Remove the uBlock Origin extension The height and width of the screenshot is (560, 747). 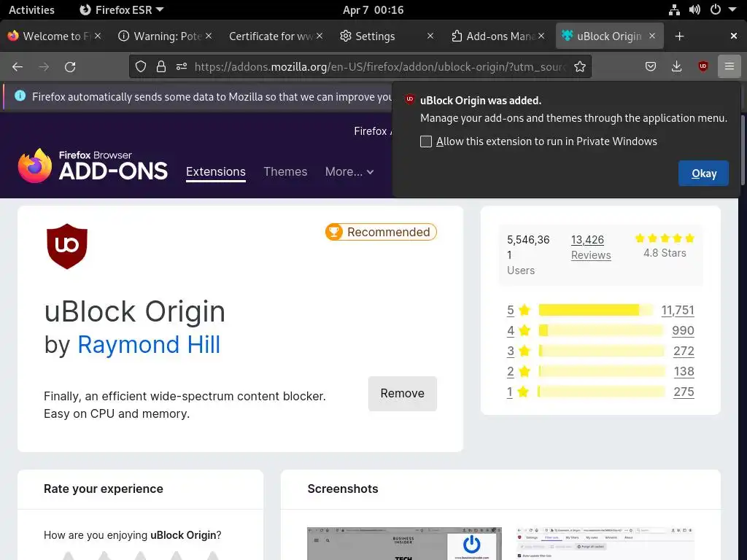pyautogui.click(x=403, y=393)
